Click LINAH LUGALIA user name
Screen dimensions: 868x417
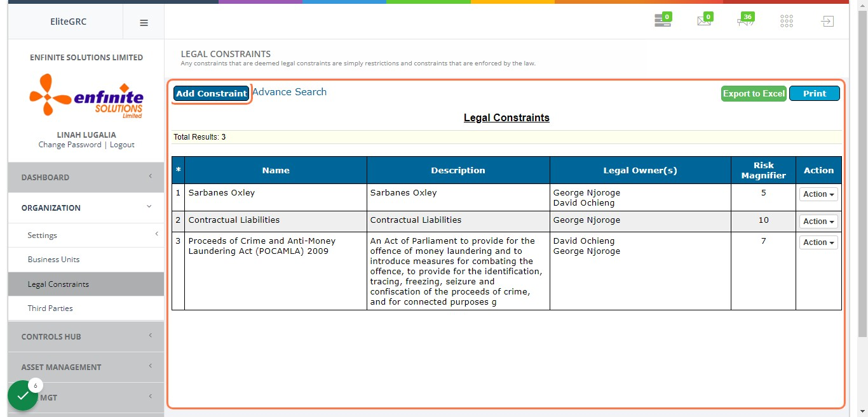(86, 135)
